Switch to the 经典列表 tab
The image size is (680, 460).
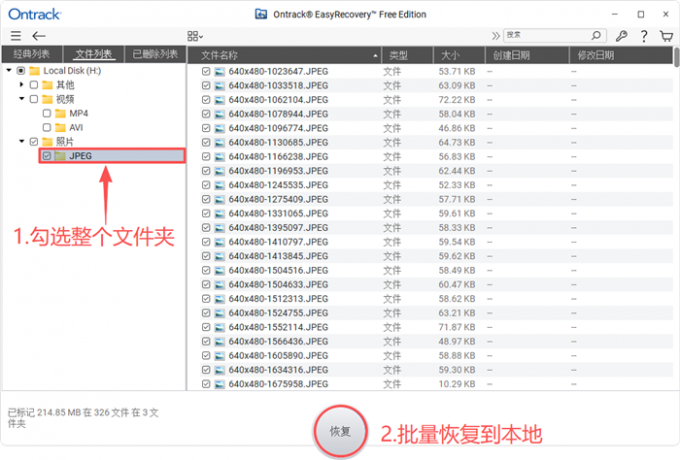point(32,54)
